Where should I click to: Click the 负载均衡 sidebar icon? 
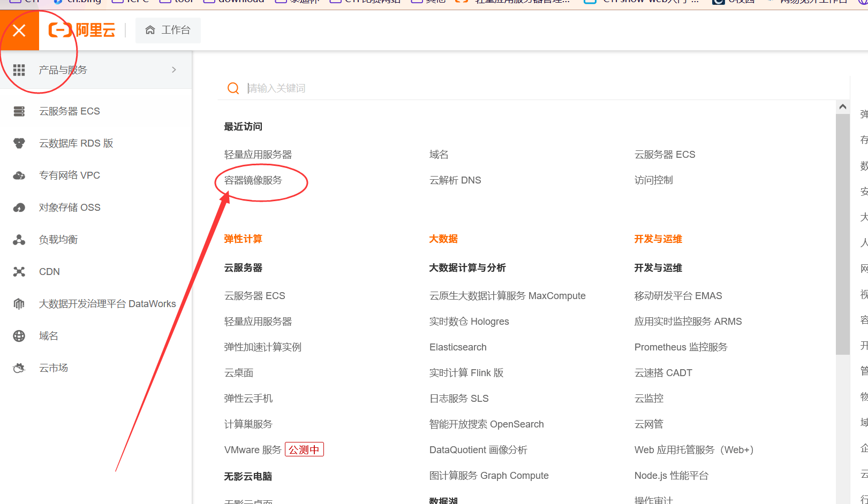[19, 240]
